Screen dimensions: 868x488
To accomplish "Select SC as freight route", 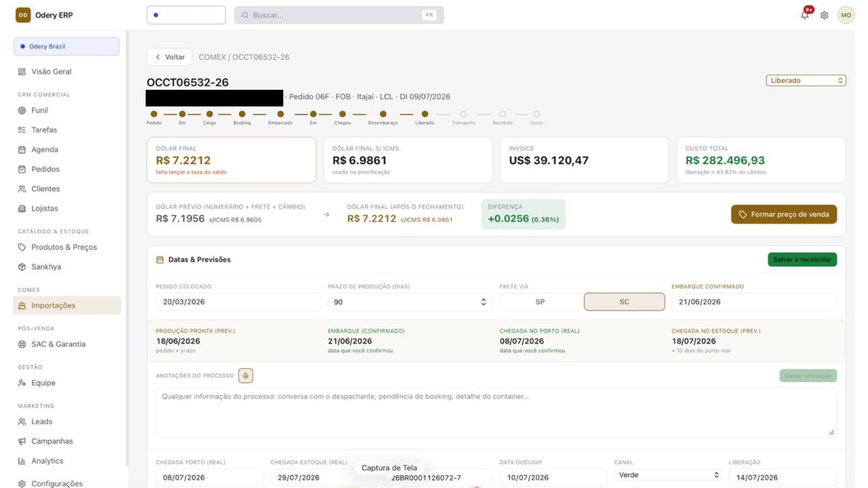I will pos(624,302).
